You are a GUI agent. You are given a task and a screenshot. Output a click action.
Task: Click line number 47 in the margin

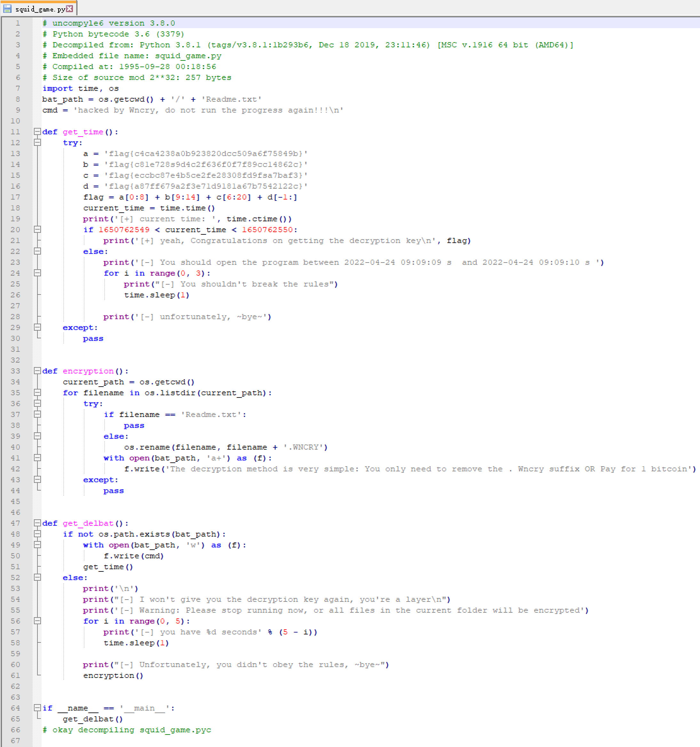(x=15, y=523)
